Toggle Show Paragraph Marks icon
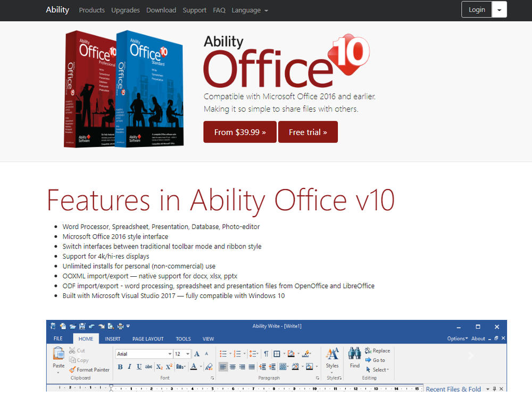532x404 pixels. tap(267, 354)
